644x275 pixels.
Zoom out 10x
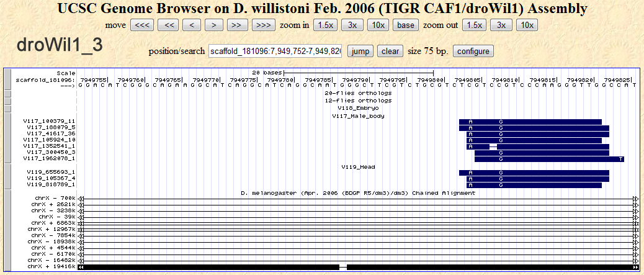click(526, 25)
